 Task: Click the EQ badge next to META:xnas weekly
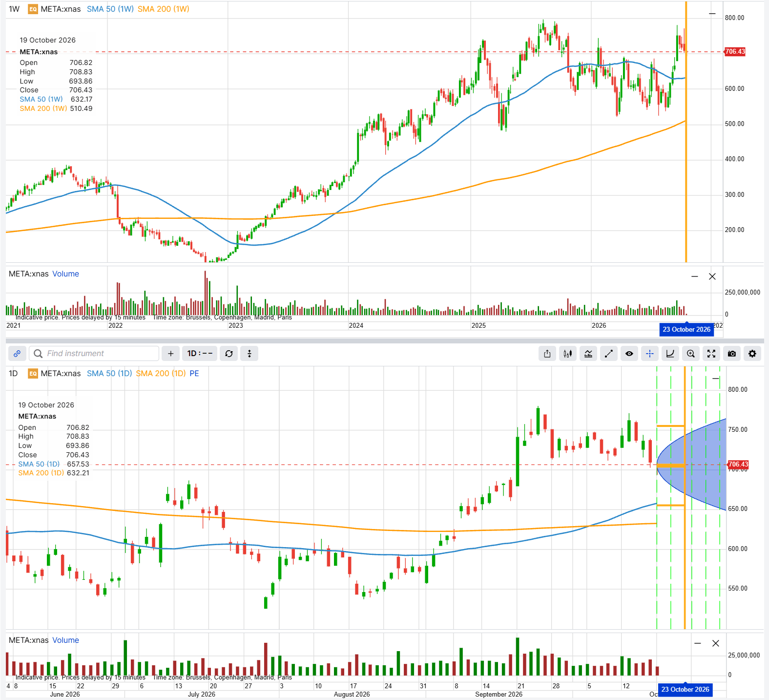pos(33,9)
